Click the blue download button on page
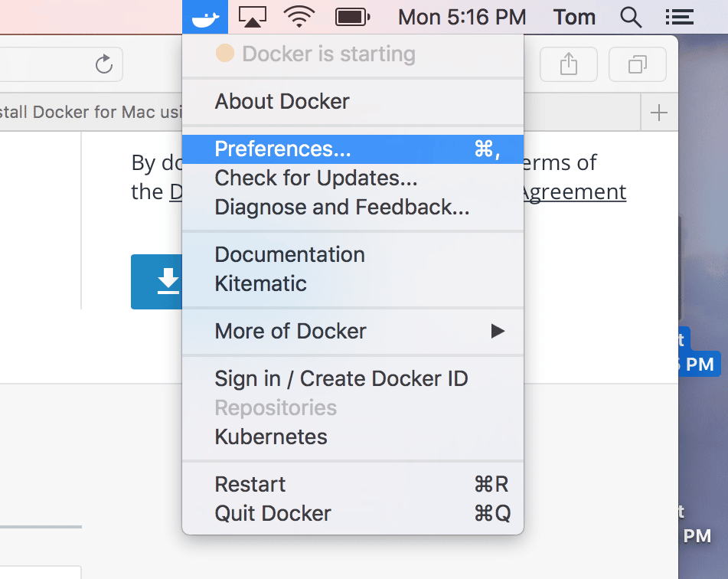This screenshot has width=728, height=579. point(156,282)
